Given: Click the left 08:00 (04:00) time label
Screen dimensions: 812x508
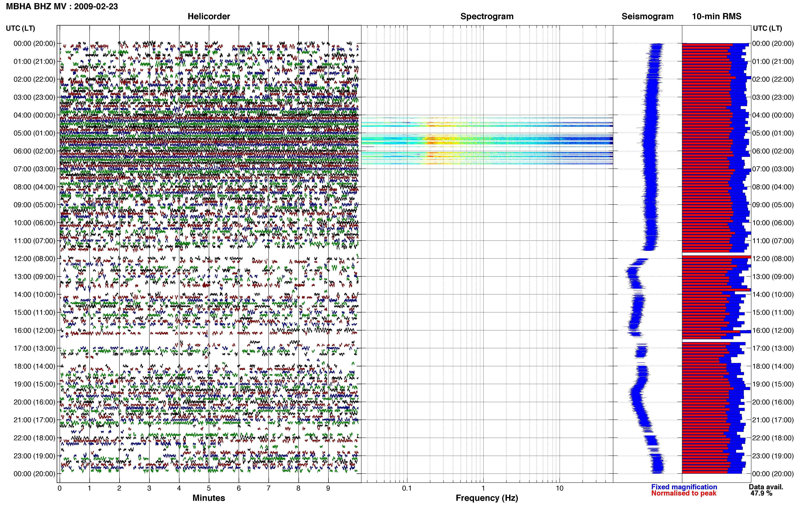Looking at the screenshot, I should click(x=34, y=187).
